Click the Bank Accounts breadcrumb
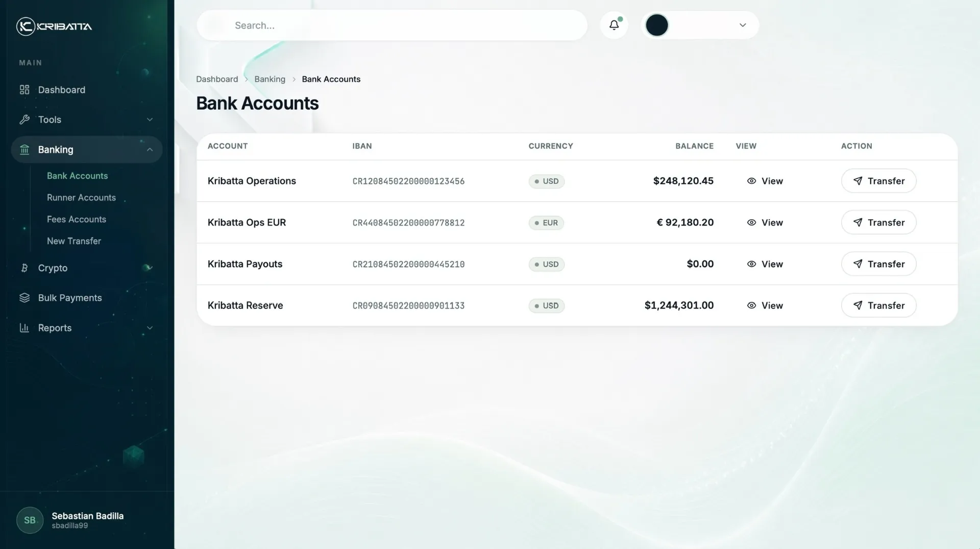Viewport: 980px width, 549px height. [x=331, y=79]
